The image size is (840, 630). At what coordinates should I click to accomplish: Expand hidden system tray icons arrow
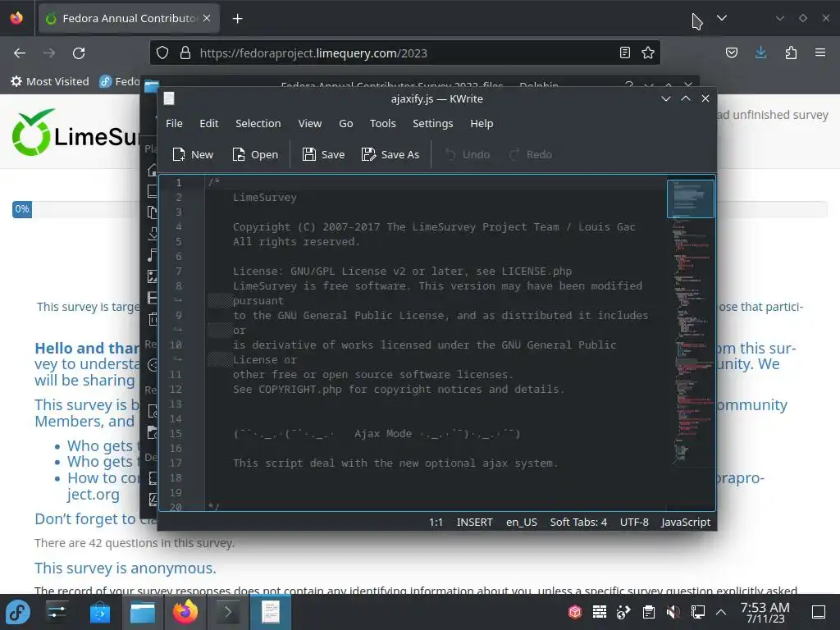721,612
